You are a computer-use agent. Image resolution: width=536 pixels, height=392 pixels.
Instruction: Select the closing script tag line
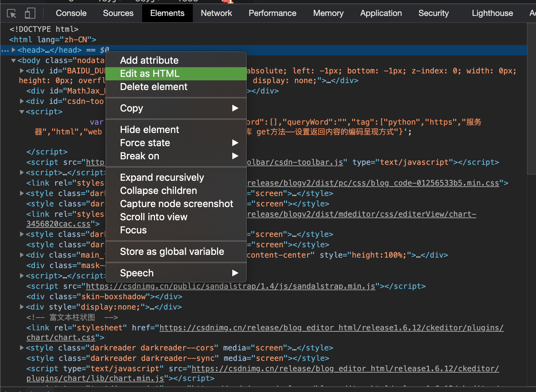click(x=47, y=152)
